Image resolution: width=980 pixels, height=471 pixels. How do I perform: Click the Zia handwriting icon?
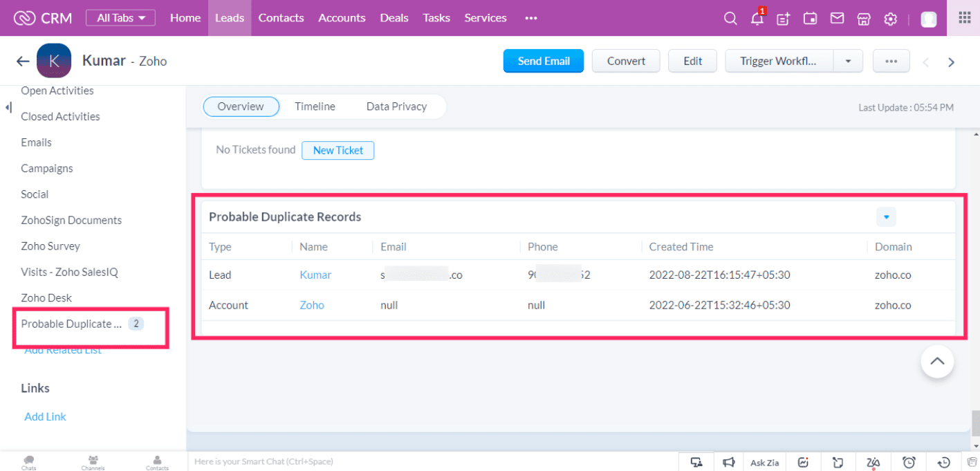point(873,462)
